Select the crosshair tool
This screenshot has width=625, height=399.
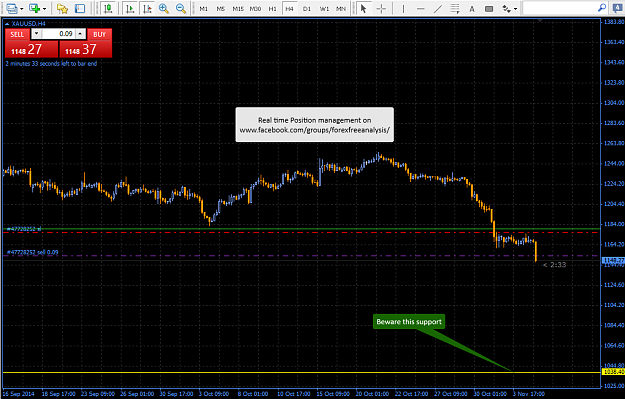pos(381,8)
